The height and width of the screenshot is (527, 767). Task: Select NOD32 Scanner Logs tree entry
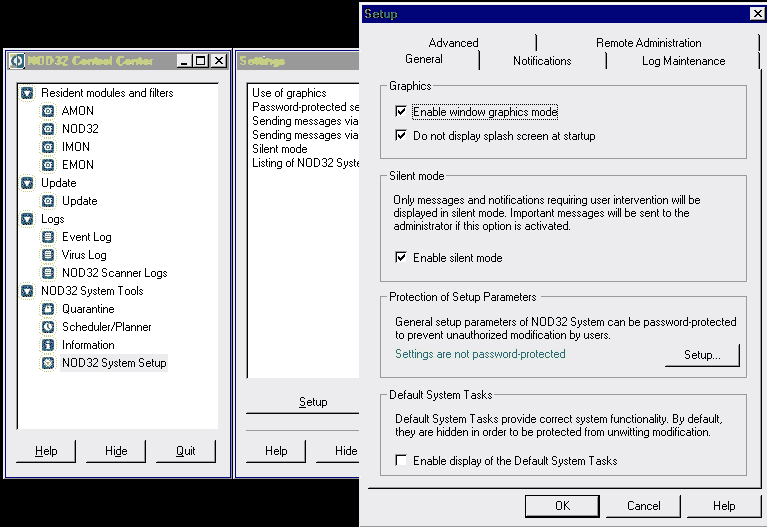[114, 273]
